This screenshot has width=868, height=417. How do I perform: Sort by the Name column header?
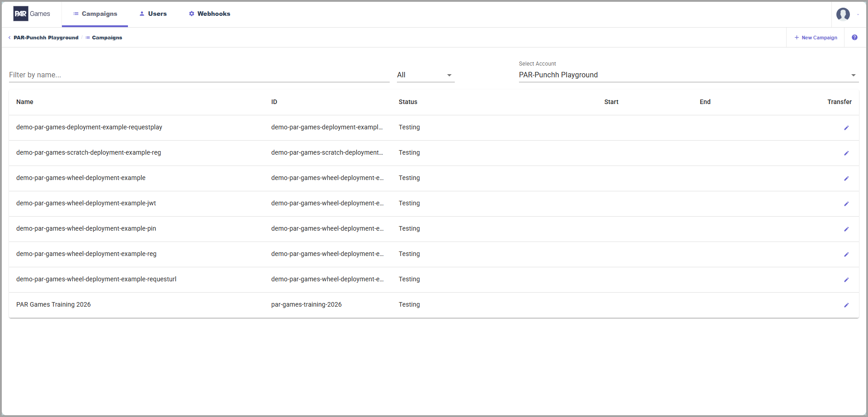click(25, 102)
